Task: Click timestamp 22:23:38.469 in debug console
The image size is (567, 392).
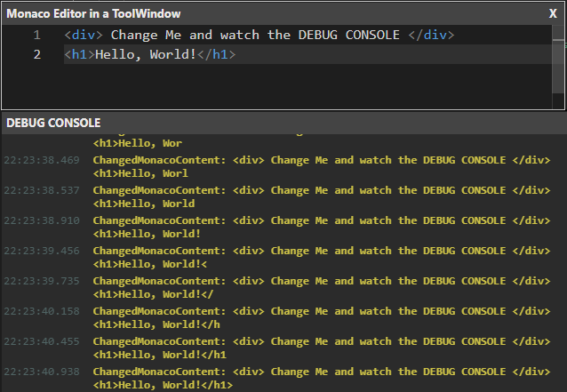Action: (x=42, y=160)
